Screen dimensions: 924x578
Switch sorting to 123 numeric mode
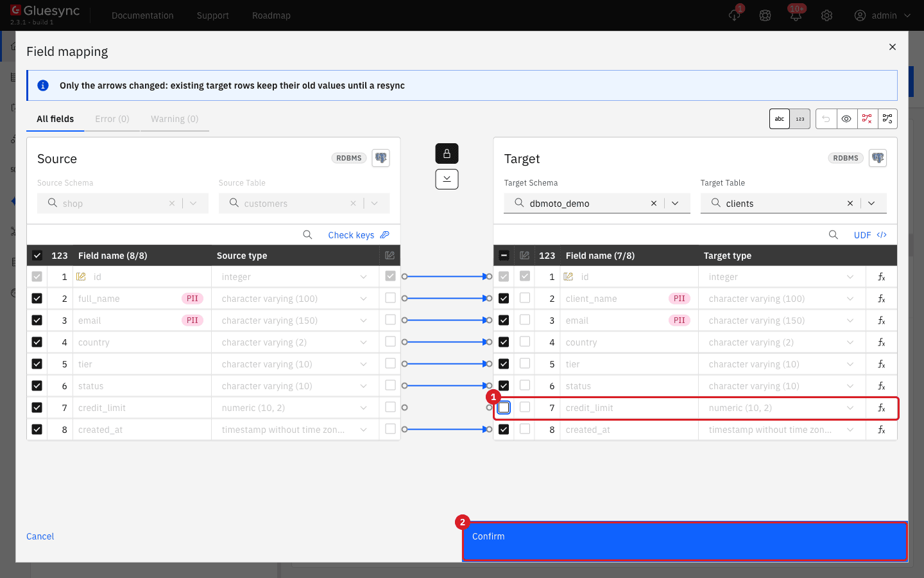pos(800,119)
